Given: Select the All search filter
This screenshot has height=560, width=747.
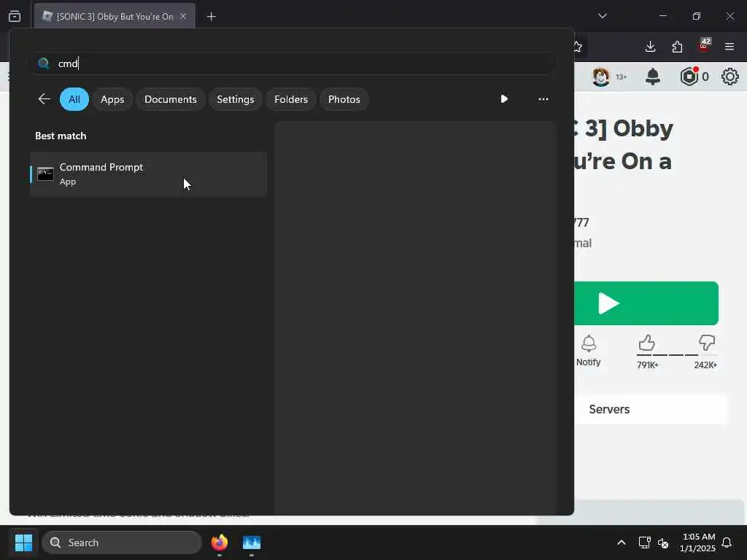Looking at the screenshot, I should [74, 99].
